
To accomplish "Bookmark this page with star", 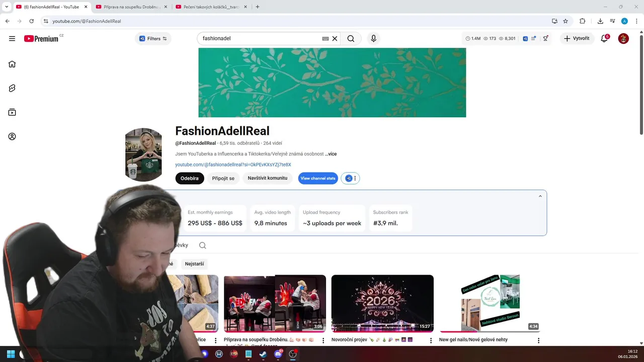I will click(566, 21).
